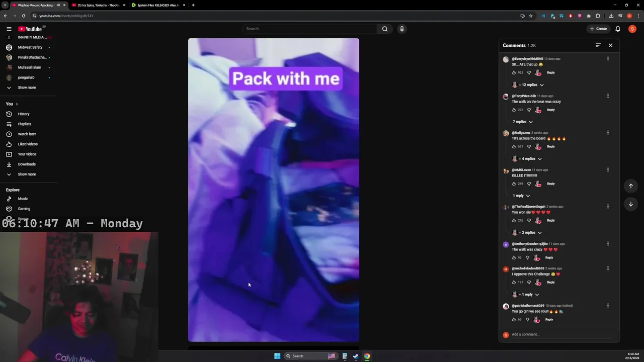The width and height of the screenshot is (644, 362).
Task: Reply to patriciathomas6269's comment
Action: tap(549, 320)
